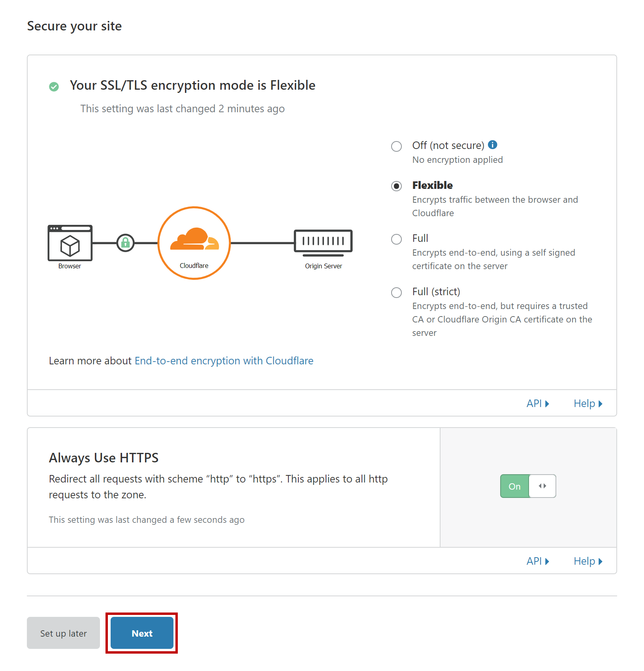Click the Origin Server diagram icon
Viewport: 644px width, 671px height.
pos(323,241)
